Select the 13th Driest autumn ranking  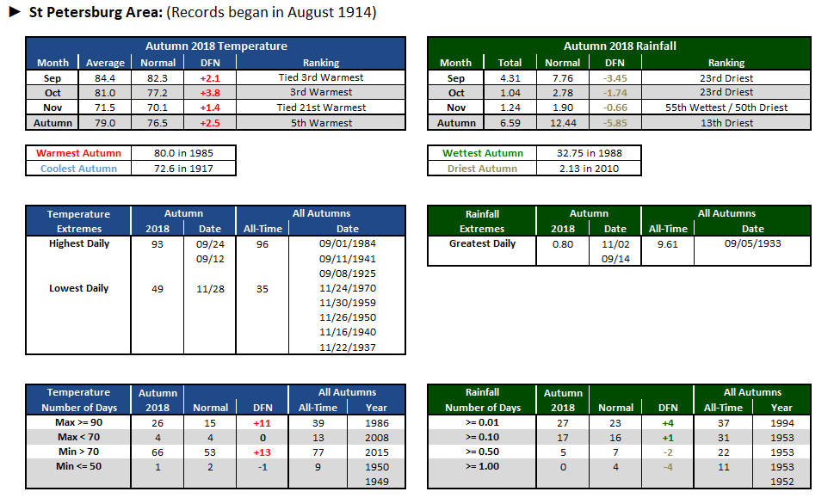pyautogui.click(x=726, y=123)
